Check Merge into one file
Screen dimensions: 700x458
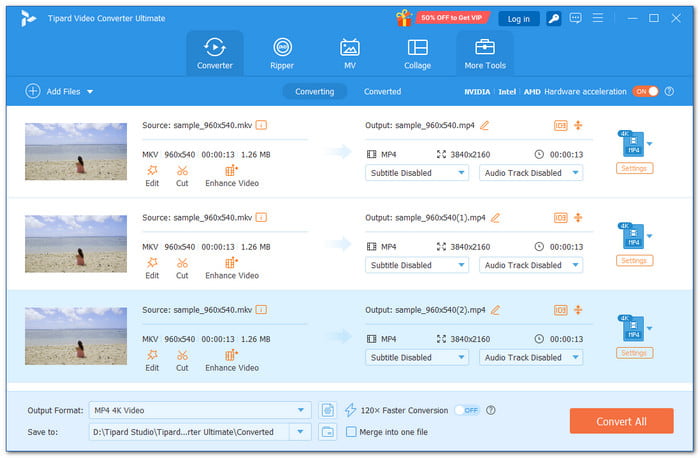coord(351,432)
